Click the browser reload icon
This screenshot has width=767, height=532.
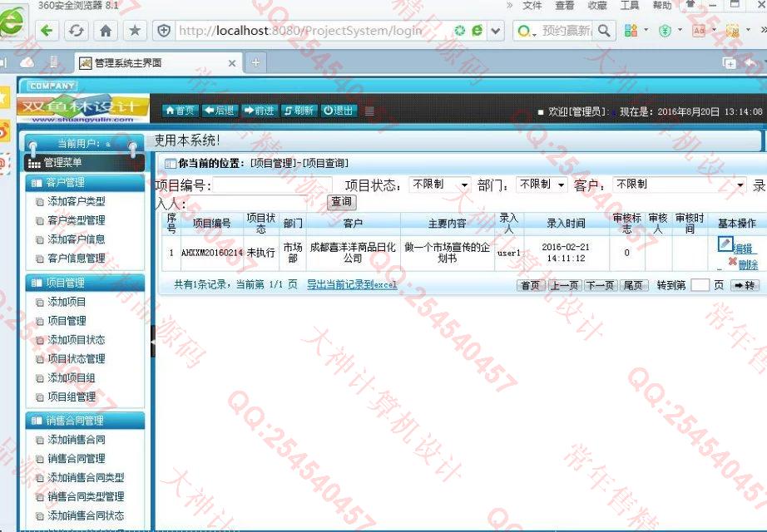[77, 31]
